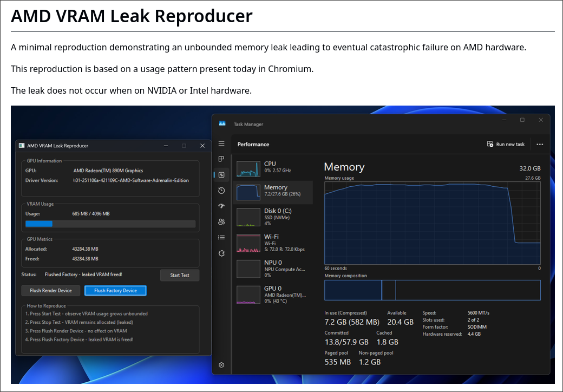563x392 pixels.
Task: Click the Cached value '1.8 GB'
Action: click(387, 342)
